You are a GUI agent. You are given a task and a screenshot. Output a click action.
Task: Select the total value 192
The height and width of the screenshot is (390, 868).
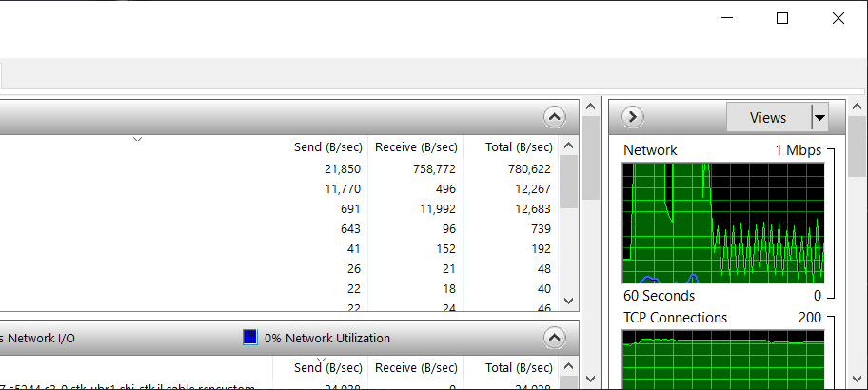(541, 248)
